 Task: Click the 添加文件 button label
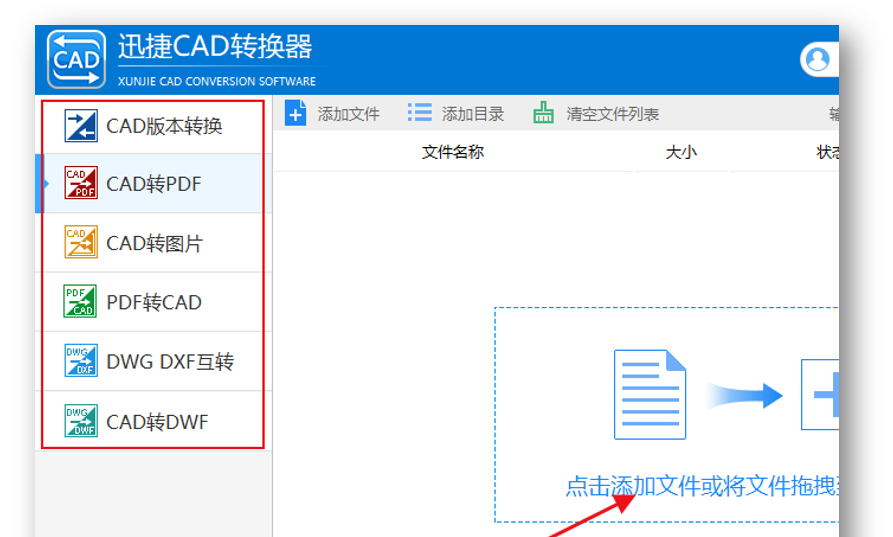pyautogui.click(x=349, y=114)
